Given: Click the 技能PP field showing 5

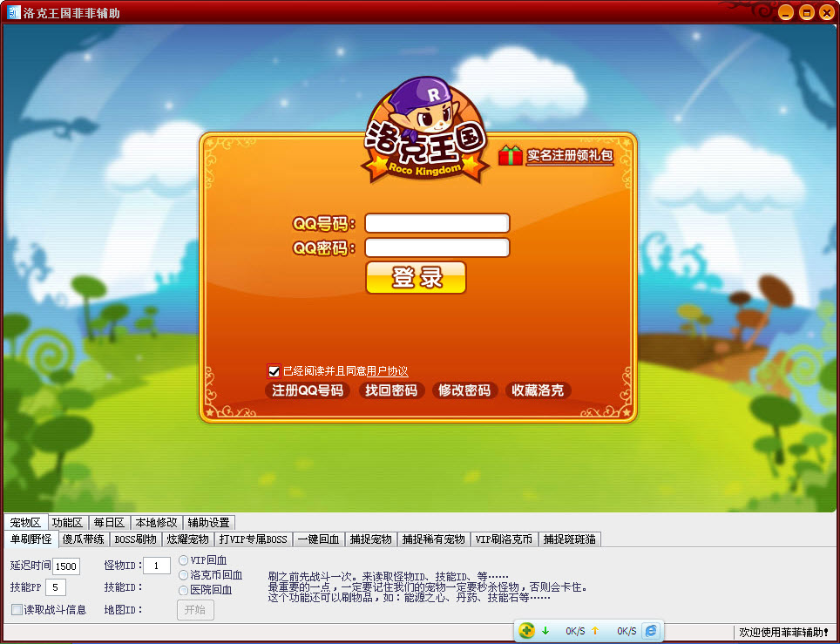Looking at the screenshot, I should click(56, 587).
